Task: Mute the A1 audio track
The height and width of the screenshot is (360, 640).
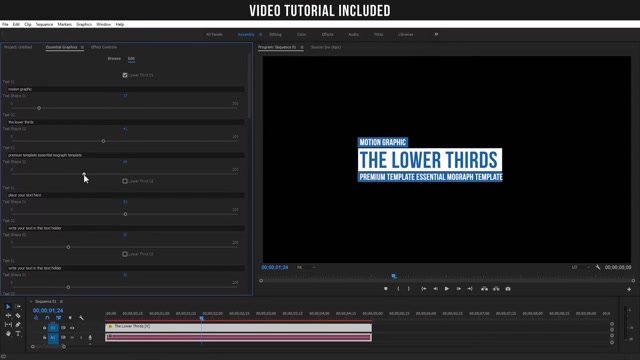Action: (72, 338)
